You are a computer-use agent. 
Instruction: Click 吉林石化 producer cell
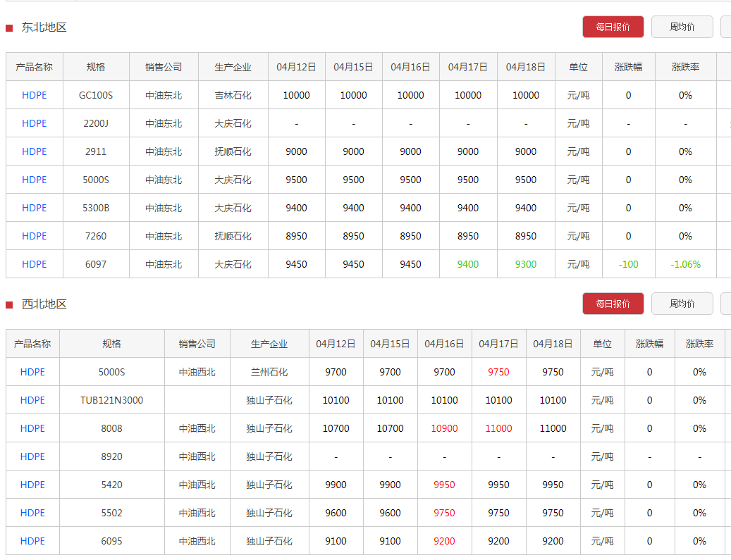click(x=233, y=96)
